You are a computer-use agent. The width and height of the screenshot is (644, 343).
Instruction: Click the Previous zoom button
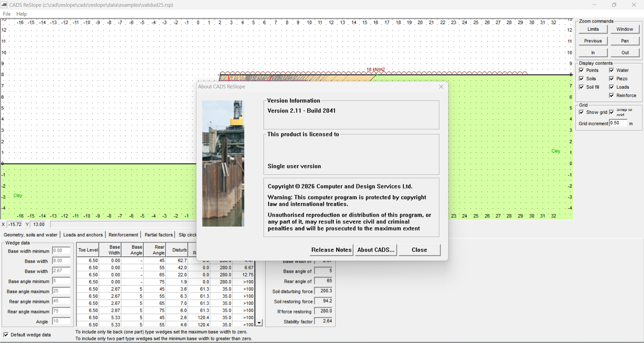[593, 41]
